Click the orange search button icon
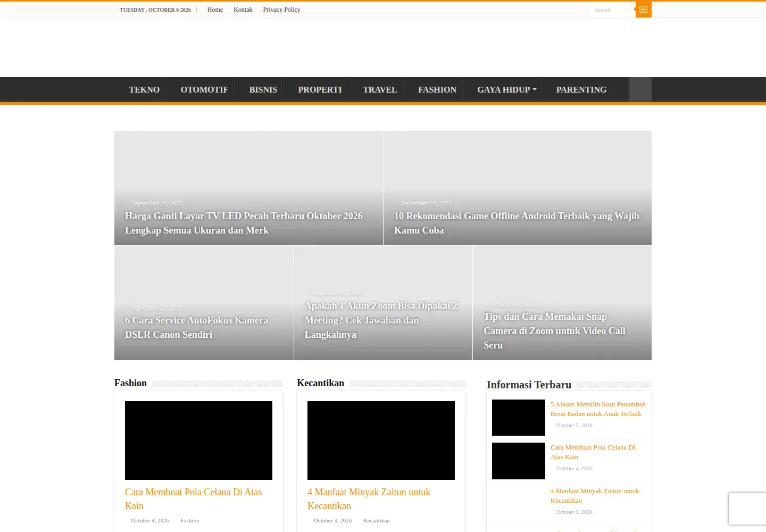The height and width of the screenshot is (532, 766). coord(643,10)
